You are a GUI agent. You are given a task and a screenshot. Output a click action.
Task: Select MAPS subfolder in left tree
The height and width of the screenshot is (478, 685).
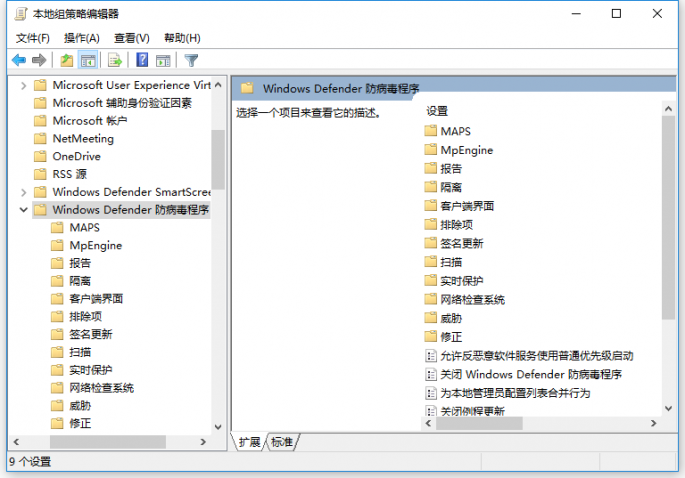click(84, 228)
